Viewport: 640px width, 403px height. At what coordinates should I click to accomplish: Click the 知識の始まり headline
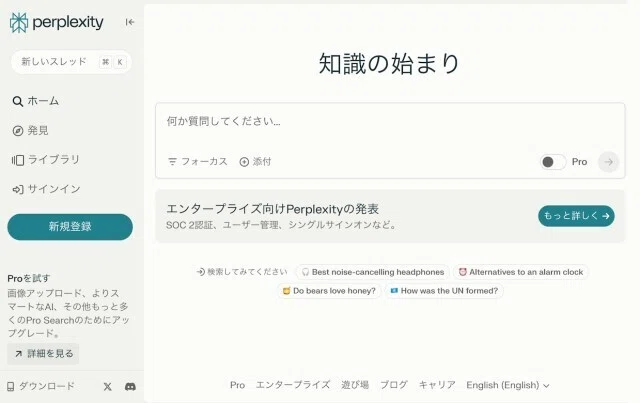pyautogui.click(x=389, y=64)
